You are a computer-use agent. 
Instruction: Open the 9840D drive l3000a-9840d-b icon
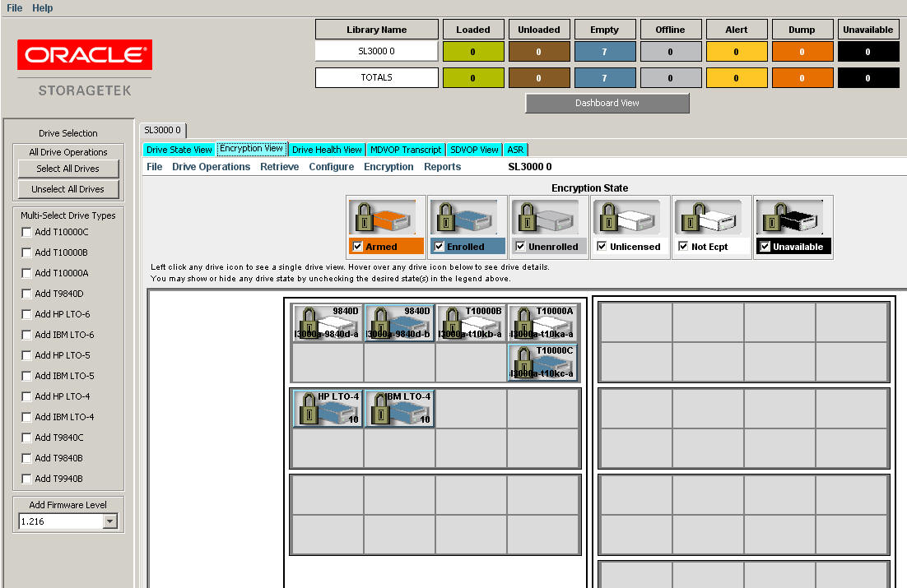pyautogui.click(x=399, y=322)
